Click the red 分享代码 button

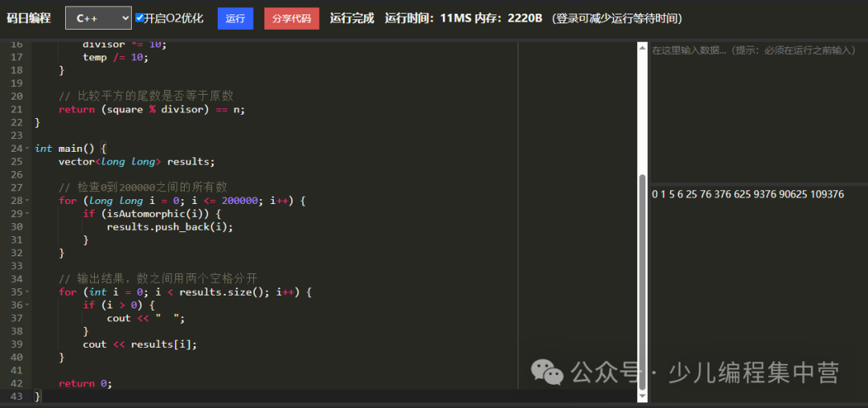point(292,18)
